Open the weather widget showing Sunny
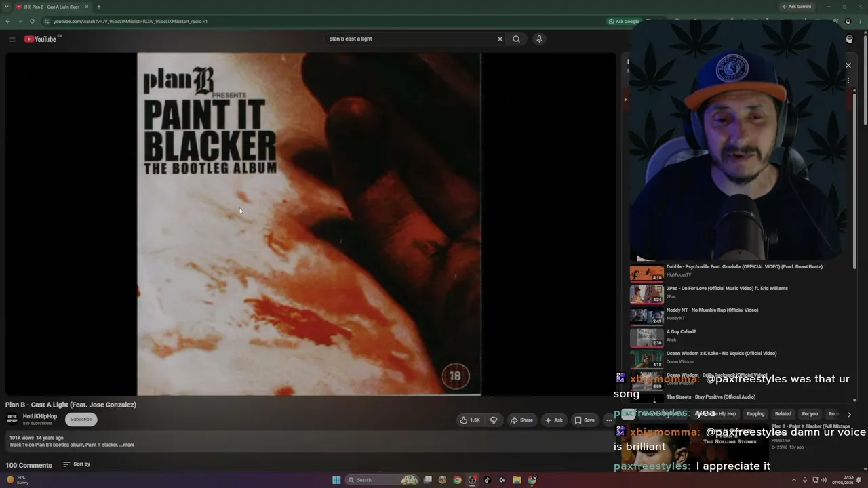 pos(18,480)
